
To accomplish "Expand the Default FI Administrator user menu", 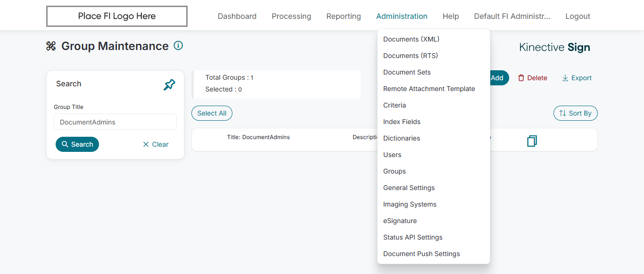I will [512, 16].
